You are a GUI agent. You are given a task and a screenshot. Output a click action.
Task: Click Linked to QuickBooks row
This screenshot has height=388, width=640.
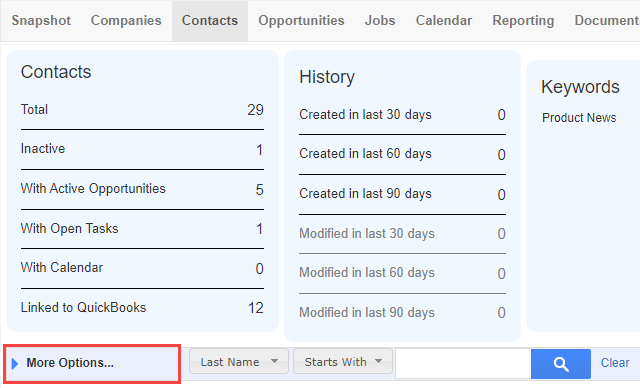(142, 308)
